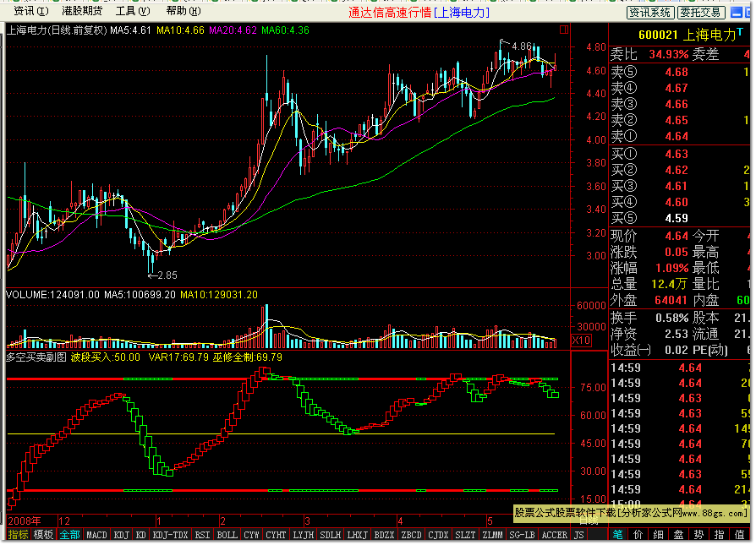Click the 4.86 high price marker
Image resolution: width=756 pixels, height=545 pixels.
522,46
